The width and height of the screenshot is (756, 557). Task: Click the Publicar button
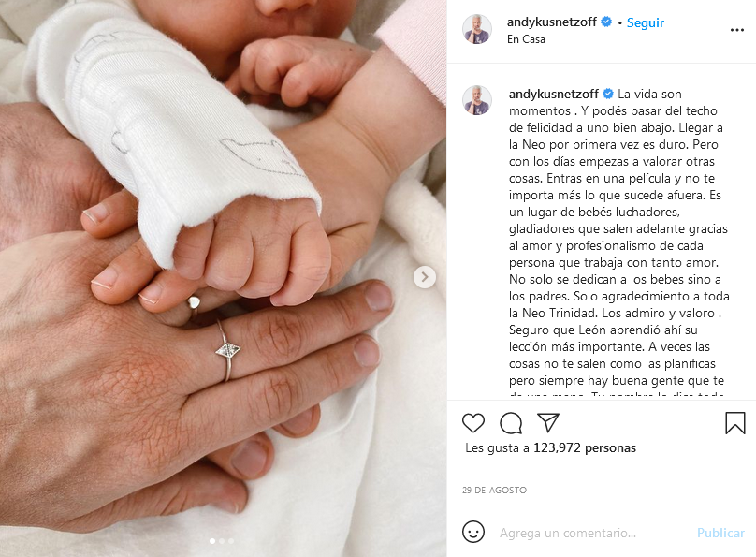coord(720,533)
